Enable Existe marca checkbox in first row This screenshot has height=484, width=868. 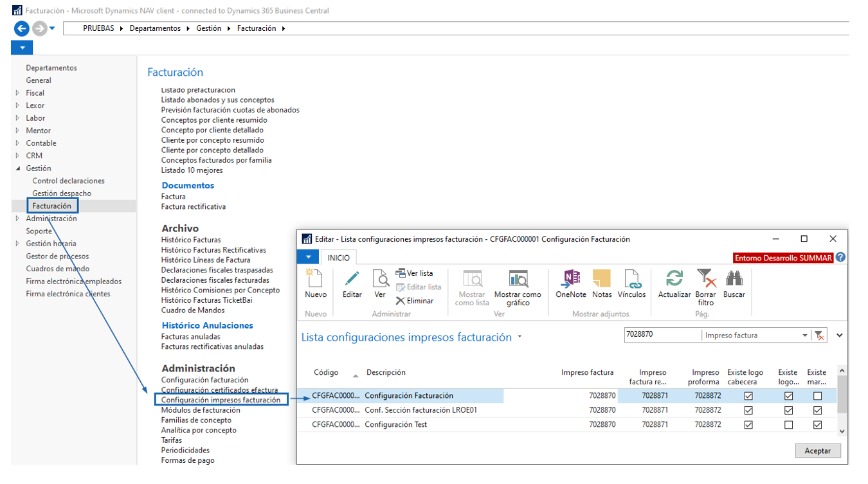[817, 396]
